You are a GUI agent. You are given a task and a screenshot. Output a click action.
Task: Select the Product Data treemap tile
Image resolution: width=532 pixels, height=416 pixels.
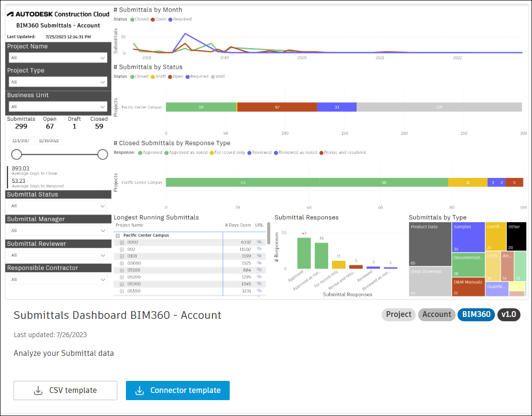(430, 244)
